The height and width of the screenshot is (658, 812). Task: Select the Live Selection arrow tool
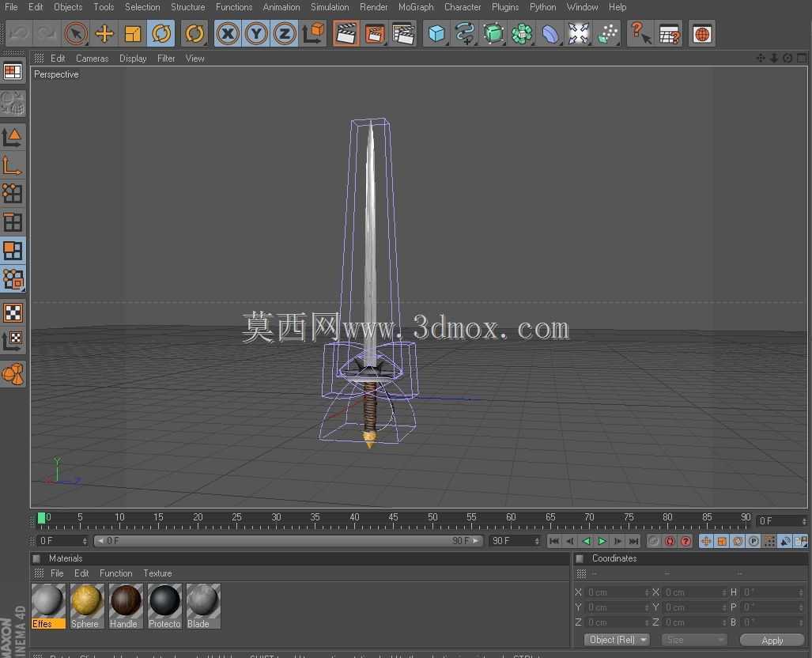(76, 34)
